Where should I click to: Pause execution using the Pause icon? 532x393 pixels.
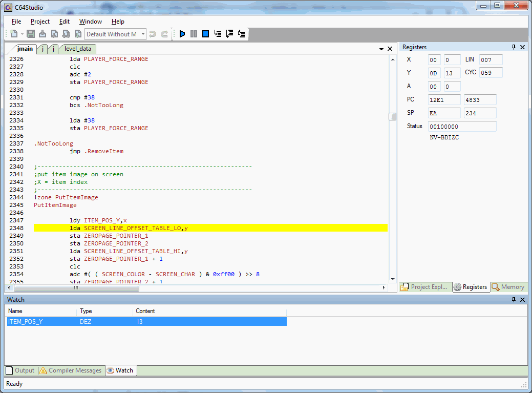coord(194,34)
